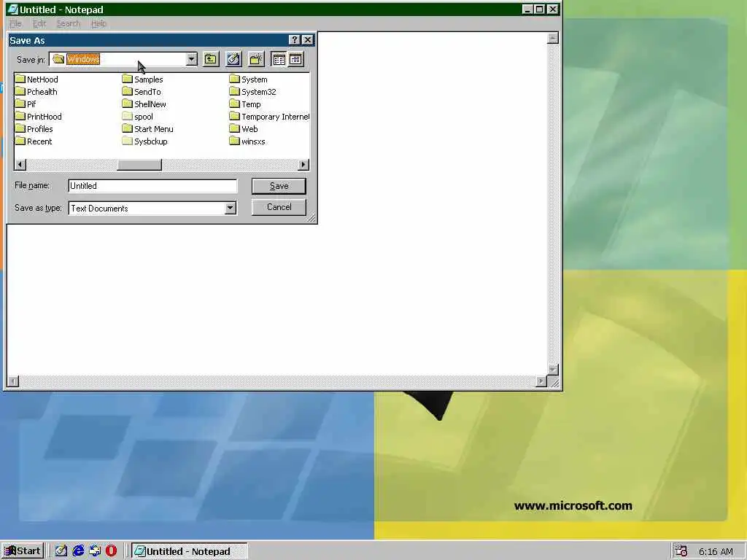Click Notepad vertical scroll down arrow
This screenshot has width=747, height=560.
pyautogui.click(x=553, y=370)
